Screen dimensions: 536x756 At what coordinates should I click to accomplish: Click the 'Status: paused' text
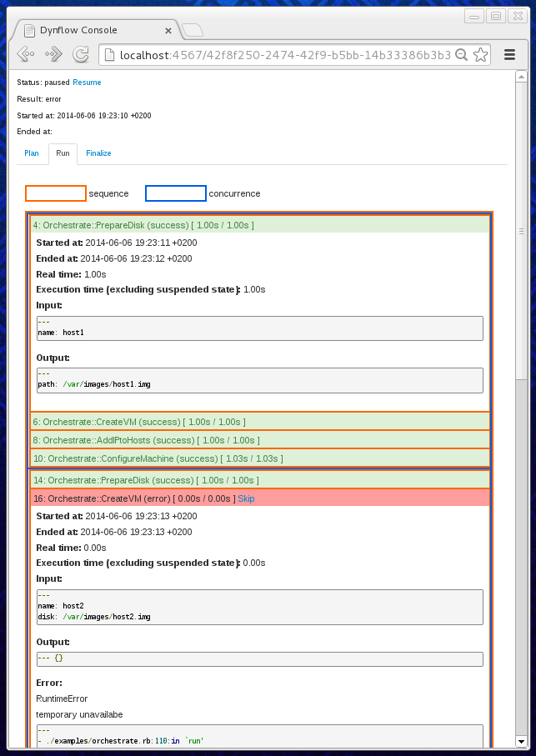(x=43, y=83)
